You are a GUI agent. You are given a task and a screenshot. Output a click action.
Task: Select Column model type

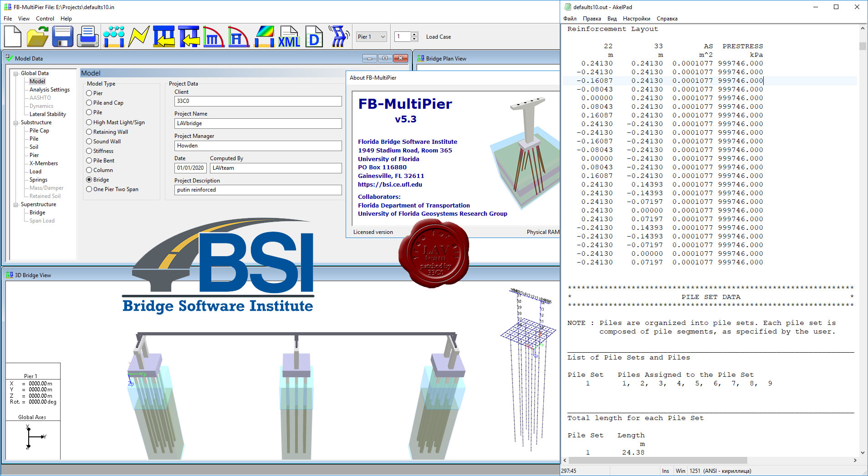pyautogui.click(x=89, y=170)
